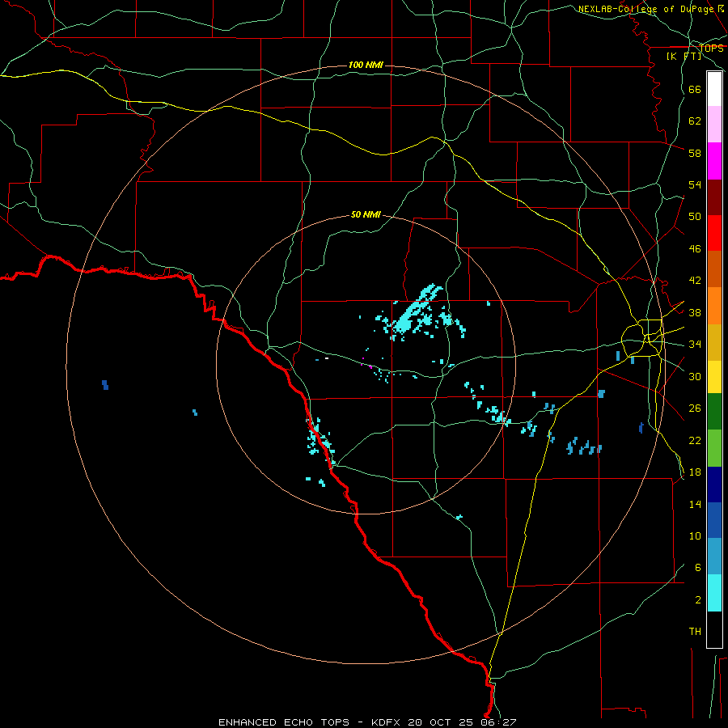
Task: Pick the navy blue legend swatch
Action: [x=714, y=485]
